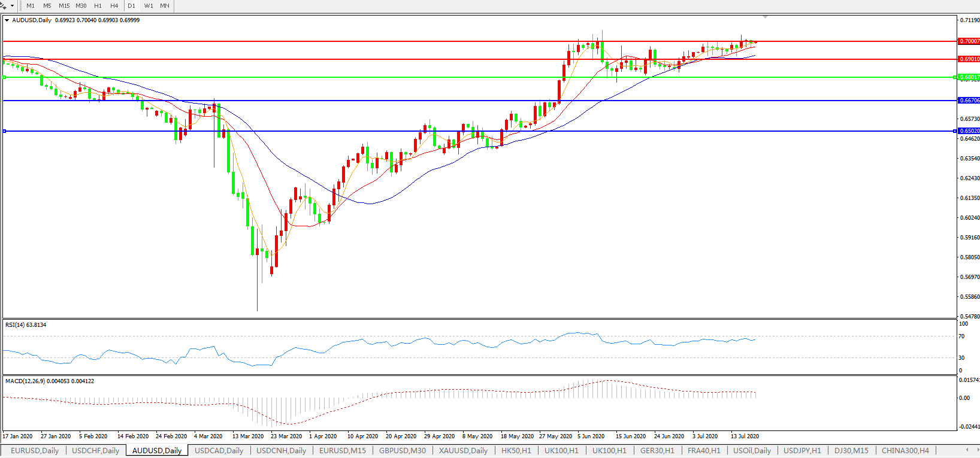
Task: Click the red 0.70007 price label
Action: [969, 41]
